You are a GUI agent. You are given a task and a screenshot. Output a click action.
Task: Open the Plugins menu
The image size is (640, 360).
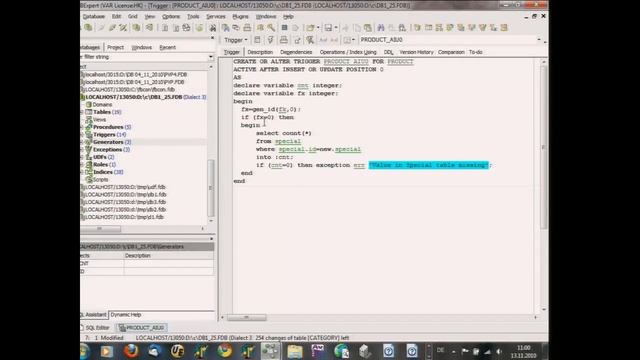[x=240, y=16]
